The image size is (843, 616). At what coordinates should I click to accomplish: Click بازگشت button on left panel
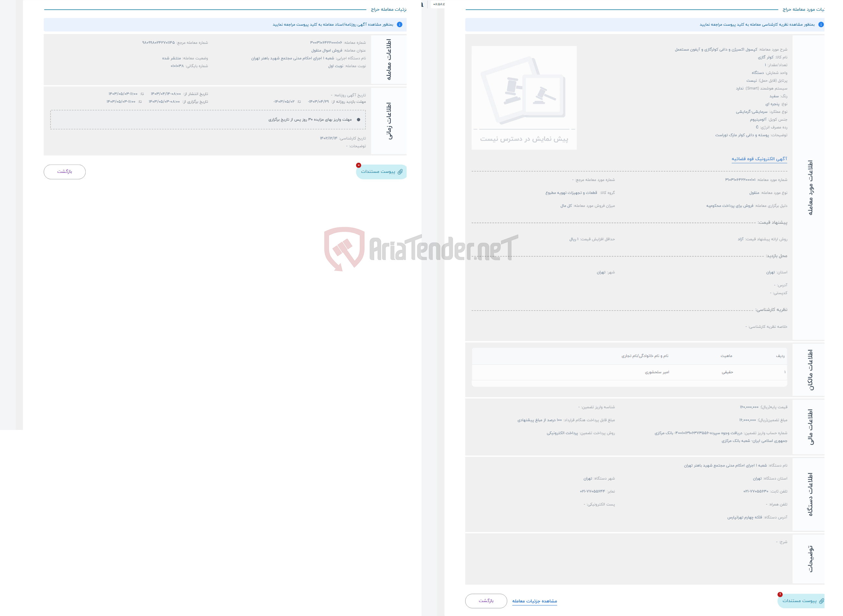pyautogui.click(x=64, y=172)
